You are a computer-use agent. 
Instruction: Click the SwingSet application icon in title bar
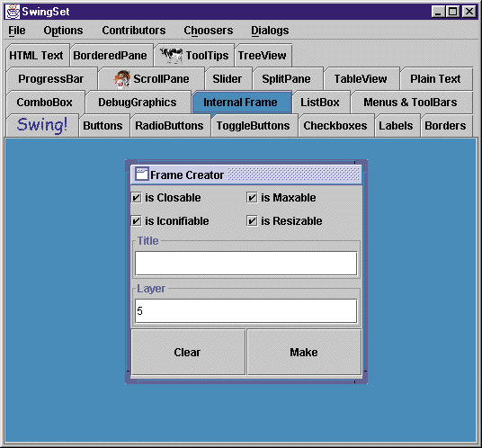[13, 12]
